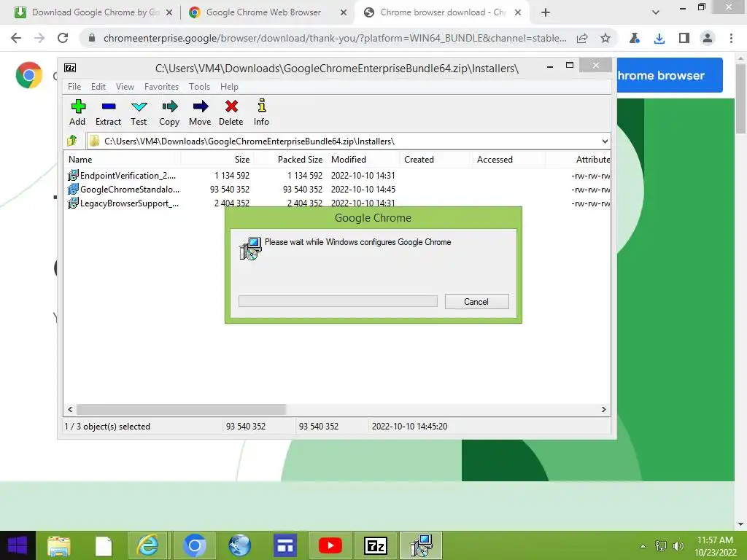Open Chrome tab search dropdown
Image resolution: width=747 pixels, height=560 pixels.
[656, 12]
